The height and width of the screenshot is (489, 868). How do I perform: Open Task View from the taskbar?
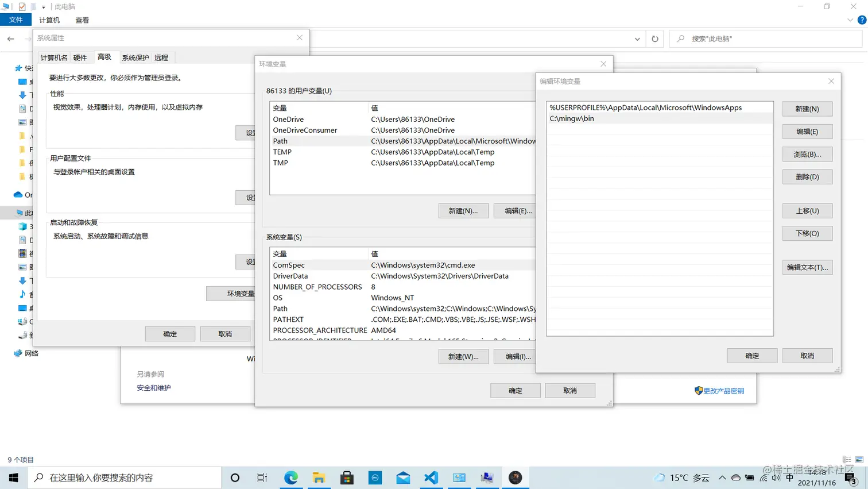pos(262,478)
